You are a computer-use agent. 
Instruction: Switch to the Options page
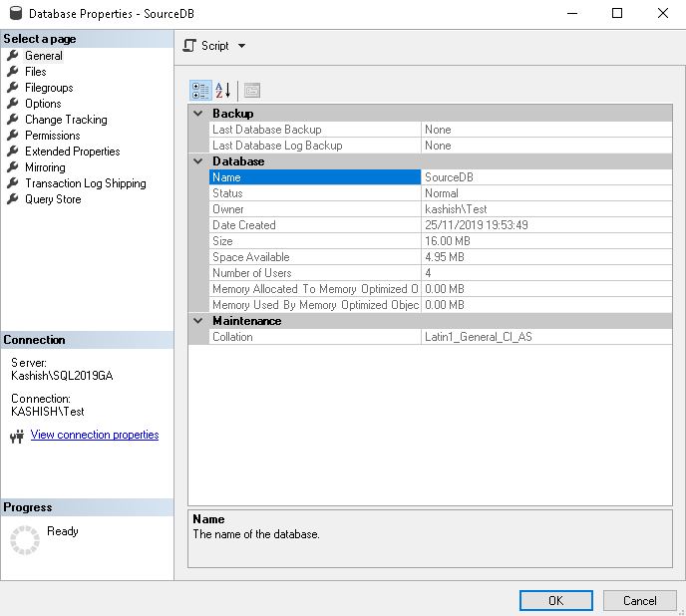coord(43,104)
